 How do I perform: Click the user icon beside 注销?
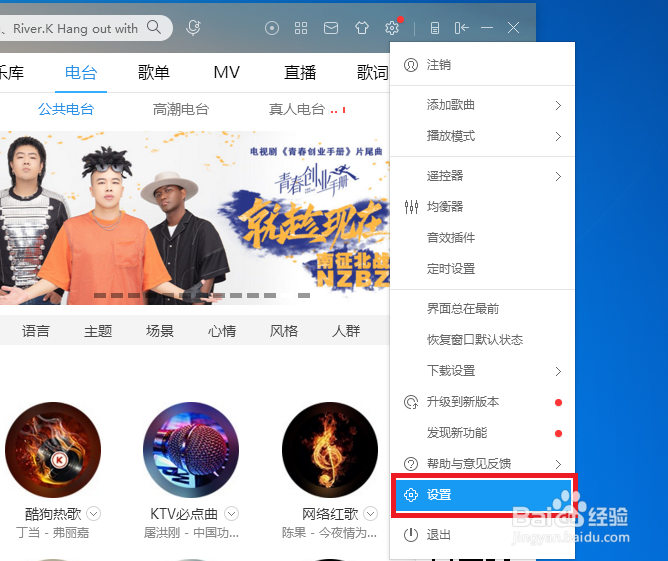click(411, 65)
